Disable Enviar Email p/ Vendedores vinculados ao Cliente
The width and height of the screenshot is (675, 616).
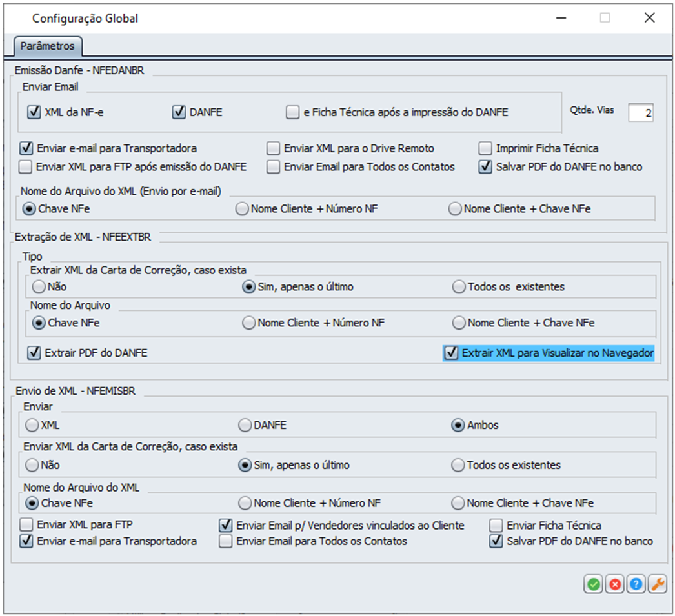[x=226, y=525]
